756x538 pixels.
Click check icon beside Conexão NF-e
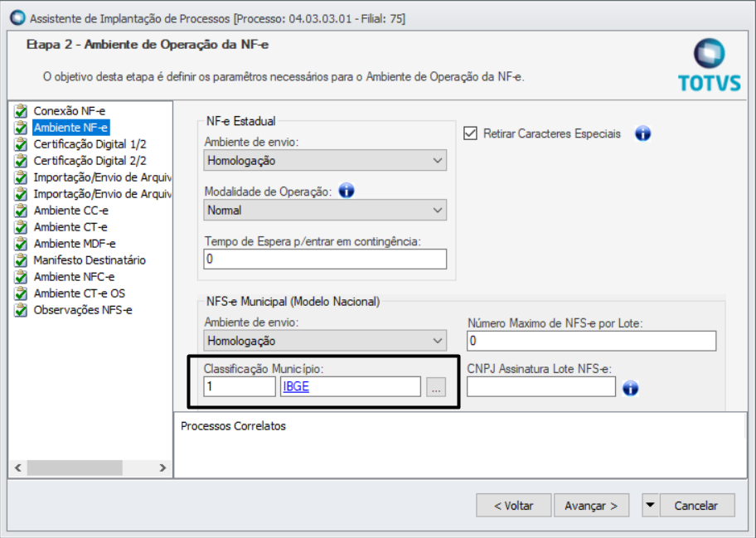tap(21, 111)
